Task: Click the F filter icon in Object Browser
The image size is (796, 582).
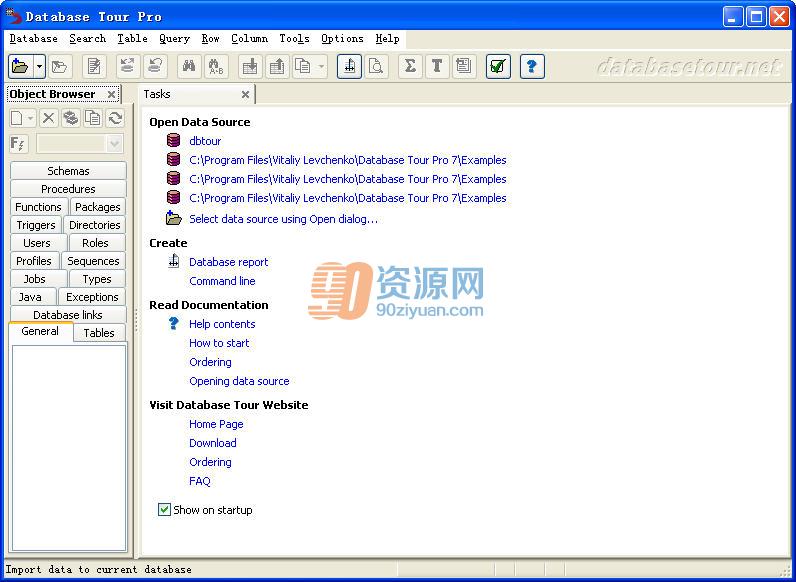Action: coord(18,144)
